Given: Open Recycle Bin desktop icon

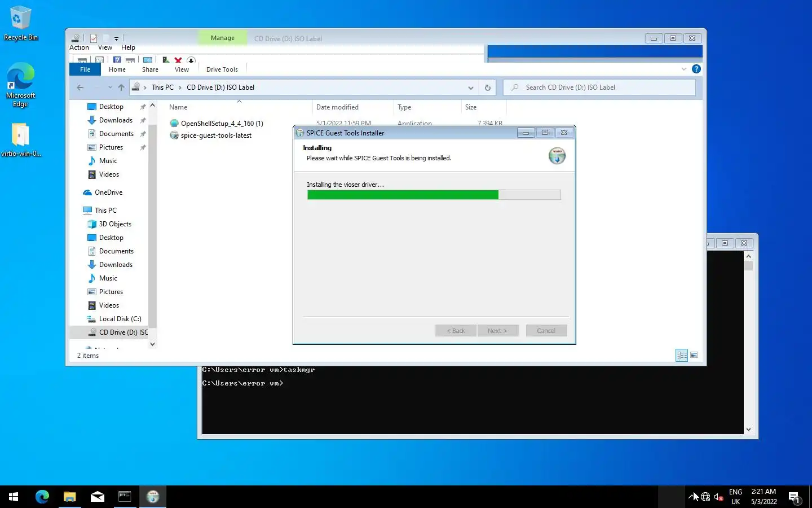Looking at the screenshot, I should click(x=21, y=23).
